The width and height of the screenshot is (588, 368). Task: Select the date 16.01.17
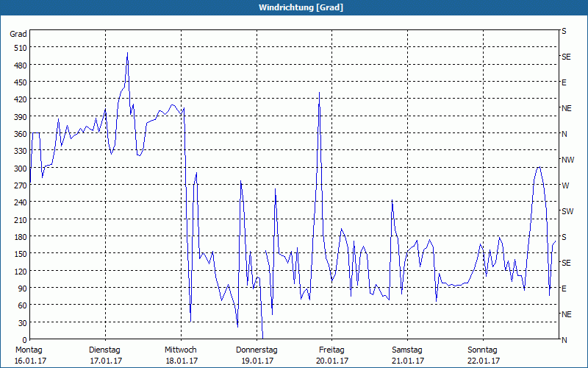[x=30, y=361]
